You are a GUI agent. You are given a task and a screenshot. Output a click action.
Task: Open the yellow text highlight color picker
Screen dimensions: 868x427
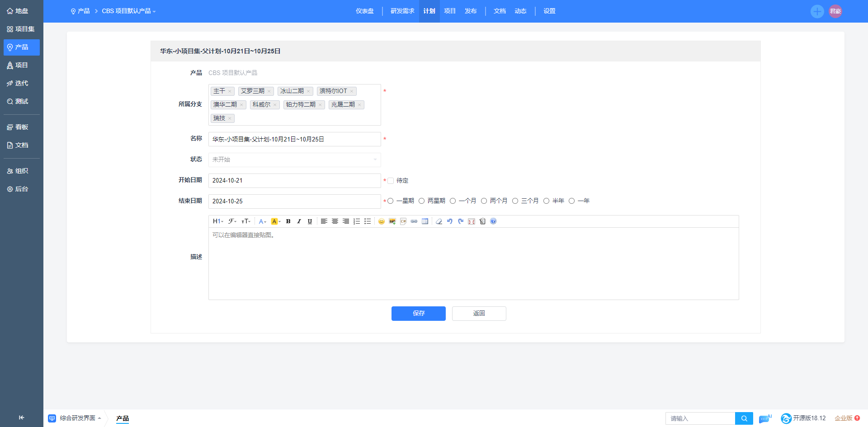(275, 221)
